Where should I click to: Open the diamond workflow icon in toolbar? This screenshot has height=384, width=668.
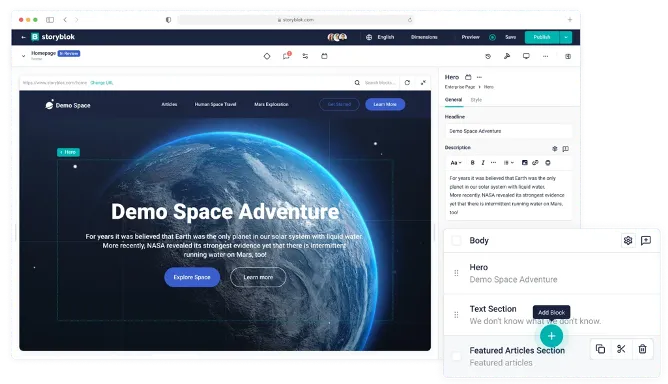point(267,56)
